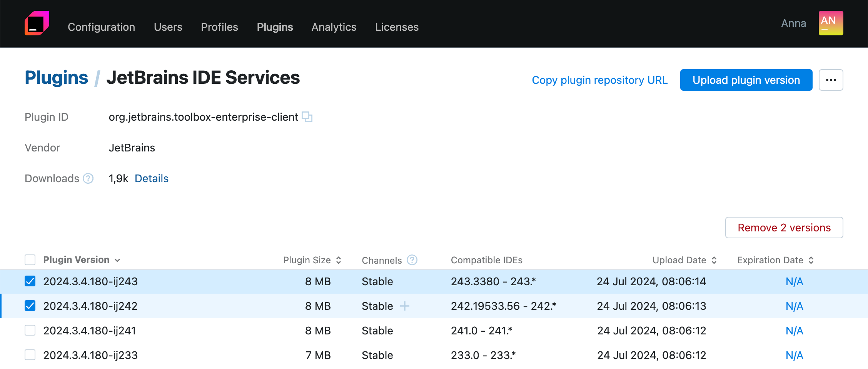Open download Details
This screenshot has width=868, height=369.
point(151,178)
